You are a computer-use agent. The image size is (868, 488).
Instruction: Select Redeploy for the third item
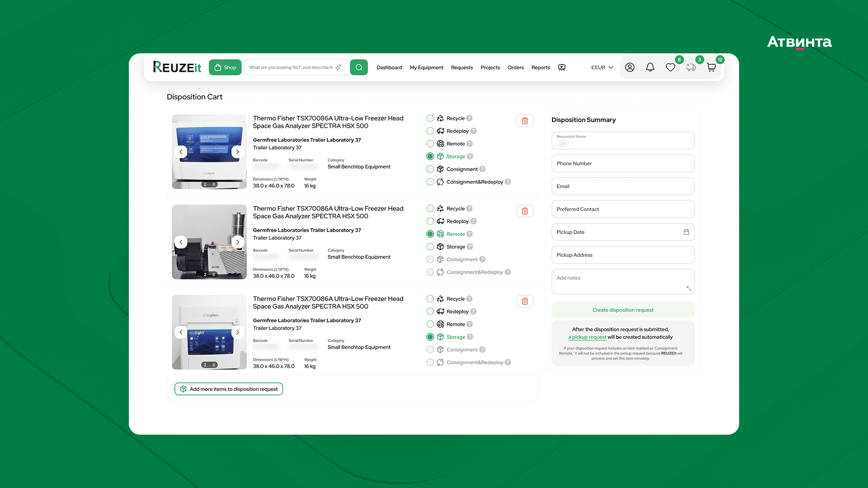[430, 312]
